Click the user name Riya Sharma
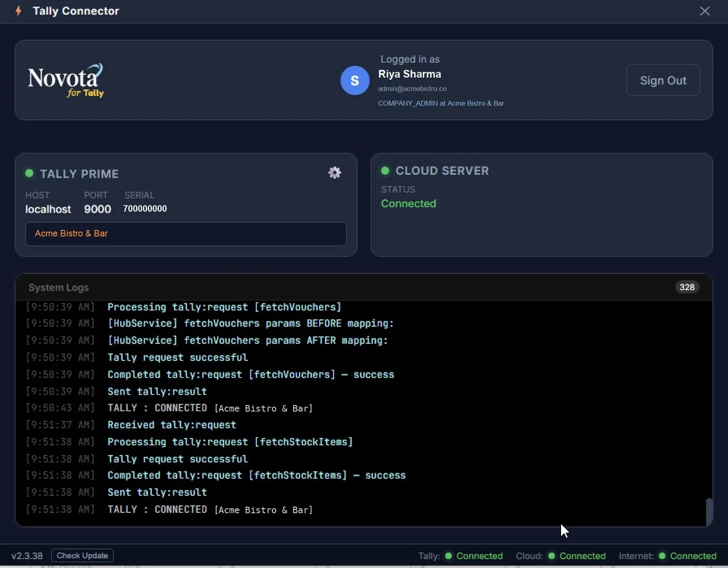Image resolution: width=728 pixels, height=568 pixels. 410,74
